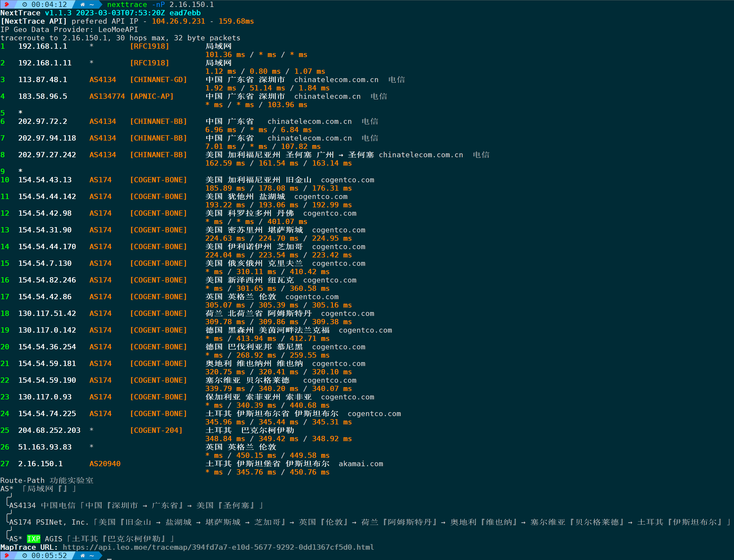The width and height of the screenshot is (734, 560).
Task: Select IP address 154.54.31.90
Action: 45,230
